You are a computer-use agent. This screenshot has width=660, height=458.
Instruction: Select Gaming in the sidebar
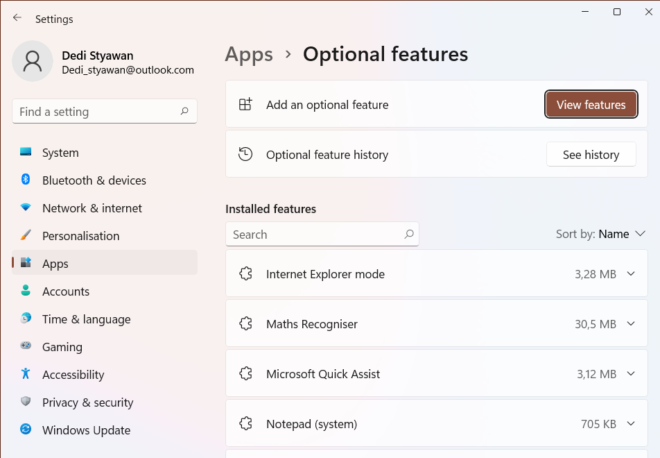(105, 347)
